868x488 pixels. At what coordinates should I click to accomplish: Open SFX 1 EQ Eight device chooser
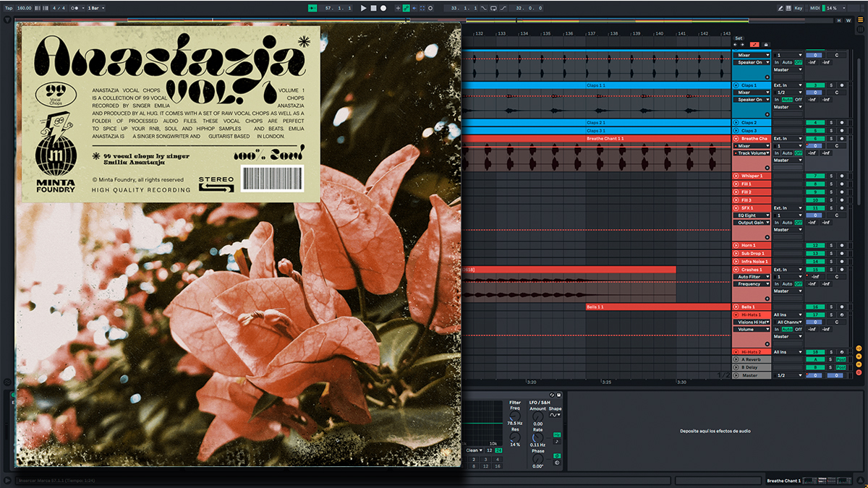[752, 215]
